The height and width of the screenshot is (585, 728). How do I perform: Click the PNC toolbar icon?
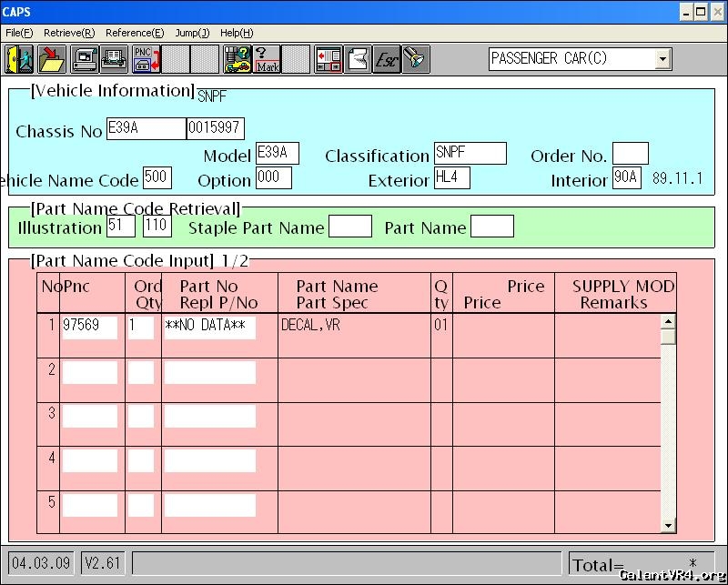pos(146,59)
